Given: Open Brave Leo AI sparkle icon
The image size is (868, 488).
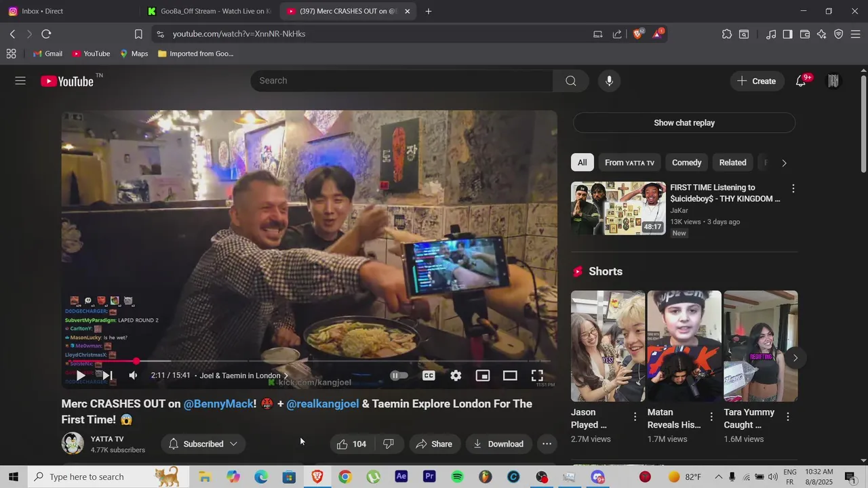Looking at the screenshot, I should [x=822, y=34].
